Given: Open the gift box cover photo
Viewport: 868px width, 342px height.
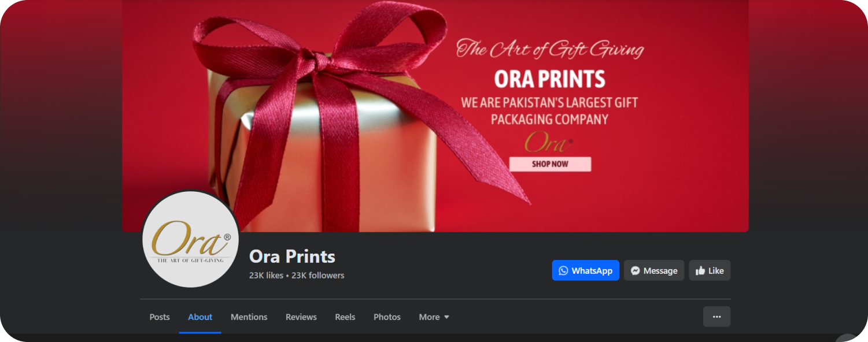Looking at the screenshot, I should click(435, 116).
